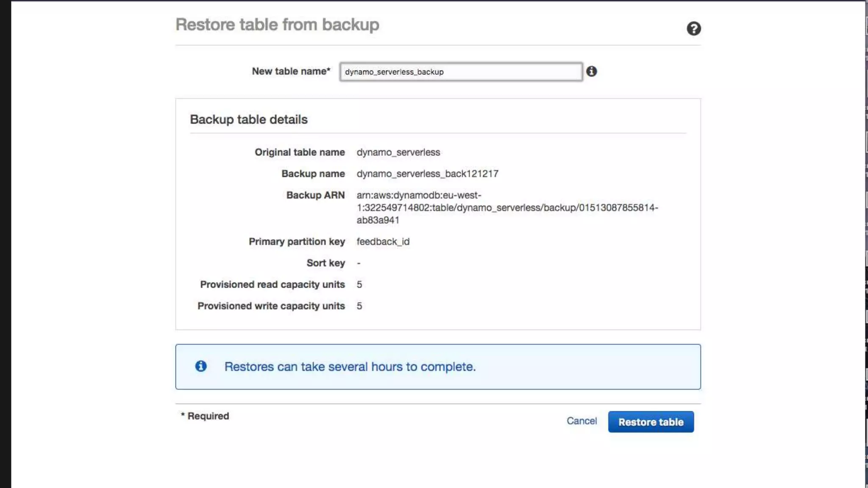868x488 pixels.
Task: Click the help question mark icon
Action: point(693,28)
